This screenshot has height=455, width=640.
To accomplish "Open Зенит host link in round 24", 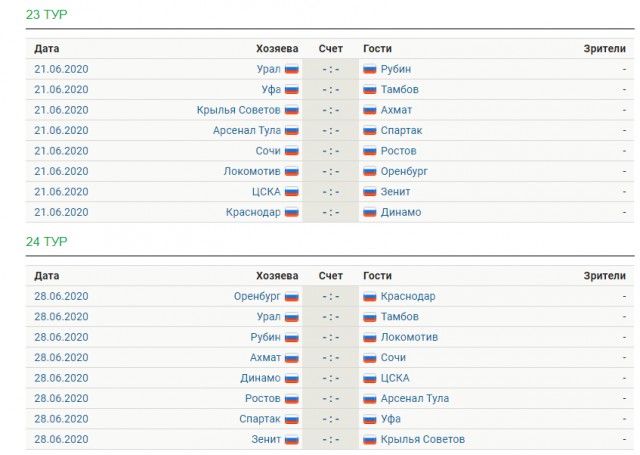I will coord(266,439).
